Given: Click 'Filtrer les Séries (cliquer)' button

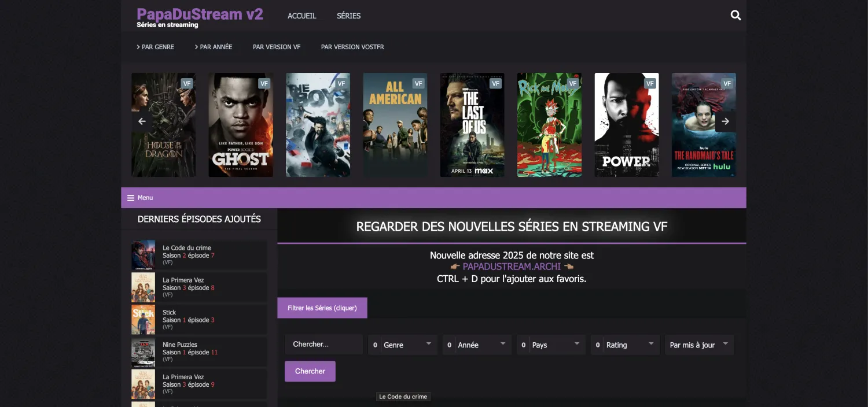Looking at the screenshot, I should tap(322, 308).
